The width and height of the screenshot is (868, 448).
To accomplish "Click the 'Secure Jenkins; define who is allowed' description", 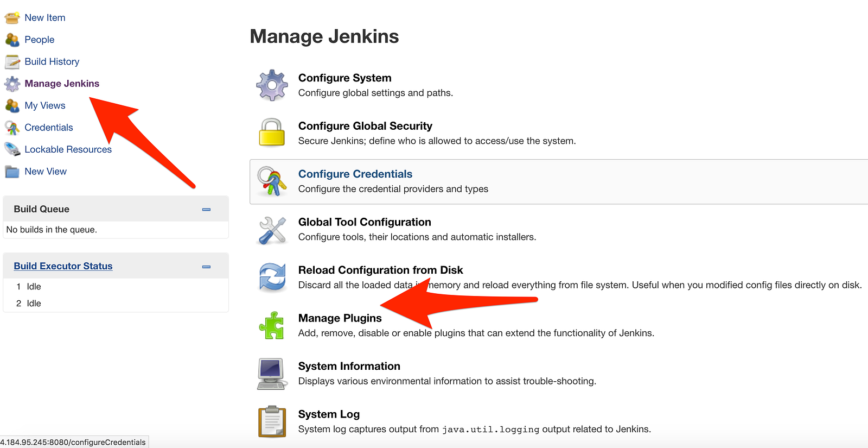I will click(437, 141).
